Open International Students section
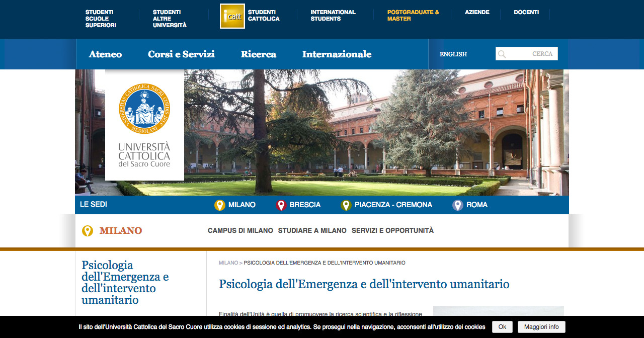644x338 pixels. (x=333, y=16)
